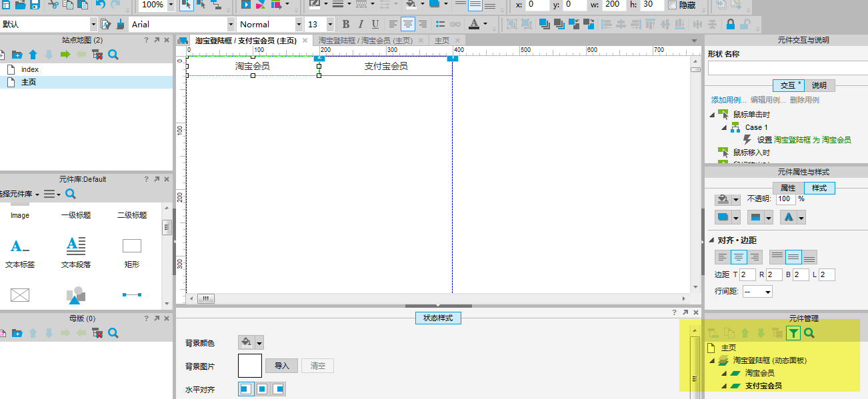Collapse the 对齐·边距 section
The height and width of the screenshot is (399, 868).
click(x=711, y=240)
